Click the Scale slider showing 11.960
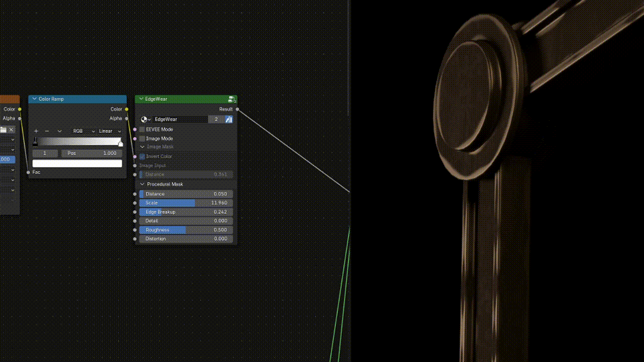Viewport: 644px width, 362px height. [186, 203]
